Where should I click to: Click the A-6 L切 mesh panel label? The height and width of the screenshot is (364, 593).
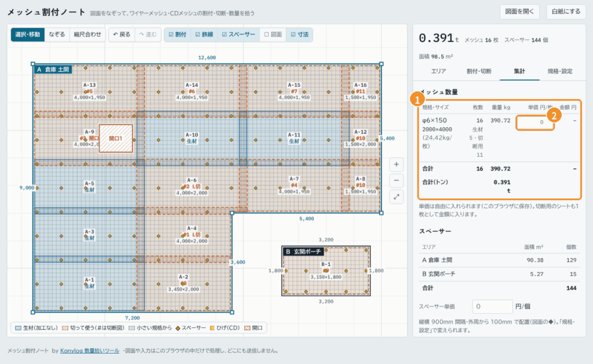192,186
